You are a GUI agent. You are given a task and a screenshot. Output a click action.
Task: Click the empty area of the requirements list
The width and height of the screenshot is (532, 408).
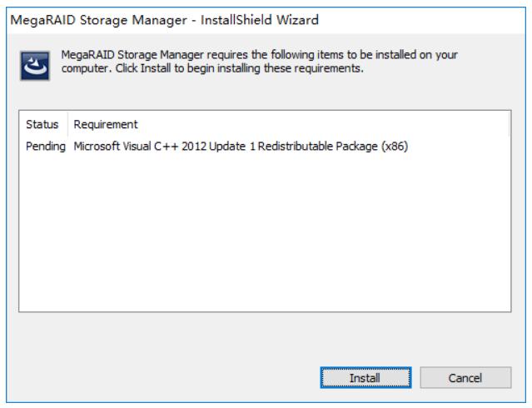[x=265, y=232]
